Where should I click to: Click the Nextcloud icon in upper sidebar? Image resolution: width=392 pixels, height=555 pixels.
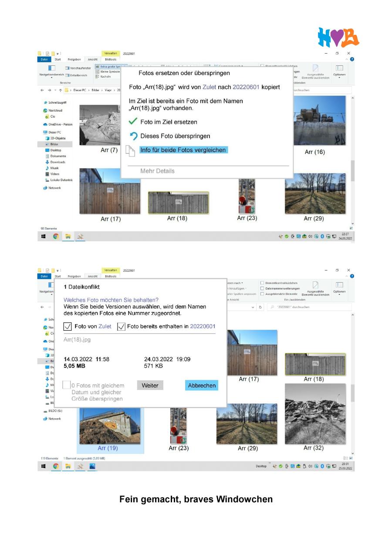click(x=45, y=111)
